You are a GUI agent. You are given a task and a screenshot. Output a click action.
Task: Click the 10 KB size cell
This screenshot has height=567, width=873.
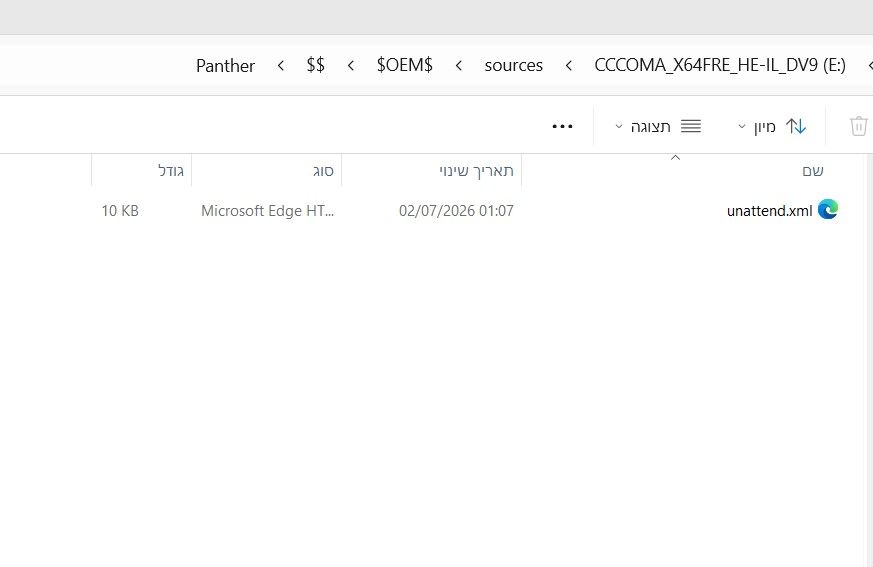[120, 211]
